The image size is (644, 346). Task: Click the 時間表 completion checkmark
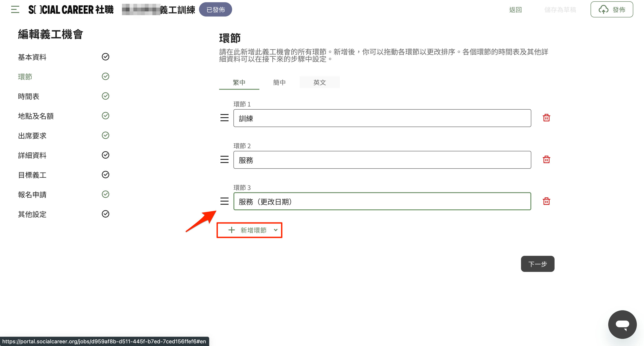[106, 96]
